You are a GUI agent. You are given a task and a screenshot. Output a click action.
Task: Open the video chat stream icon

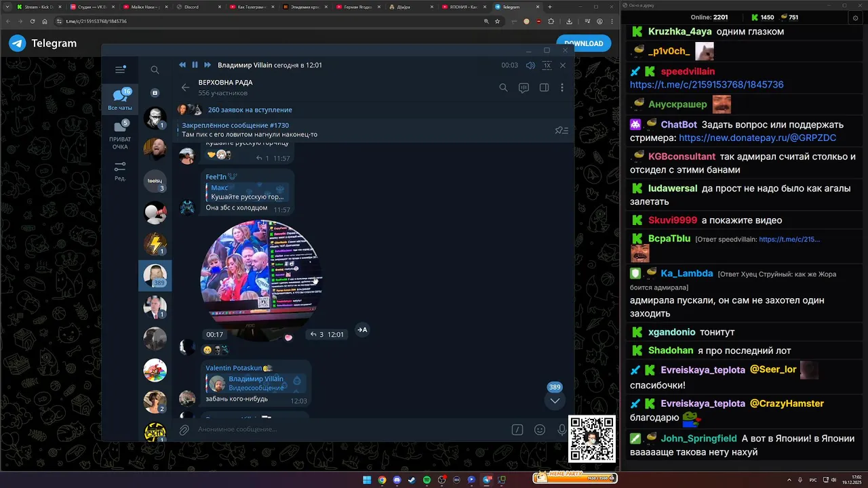pyautogui.click(x=524, y=87)
